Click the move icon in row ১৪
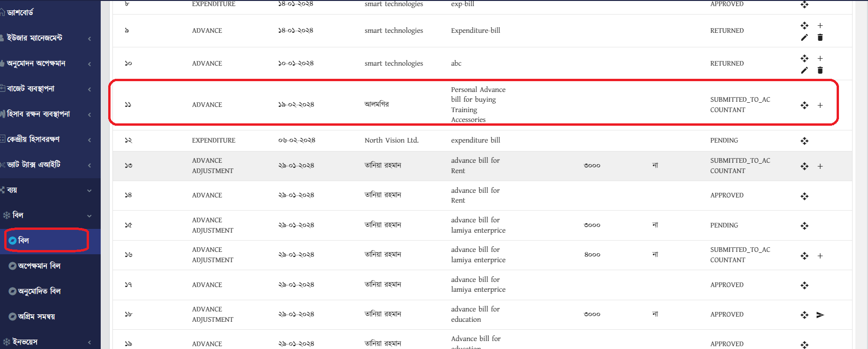 (x=804, y=196)
